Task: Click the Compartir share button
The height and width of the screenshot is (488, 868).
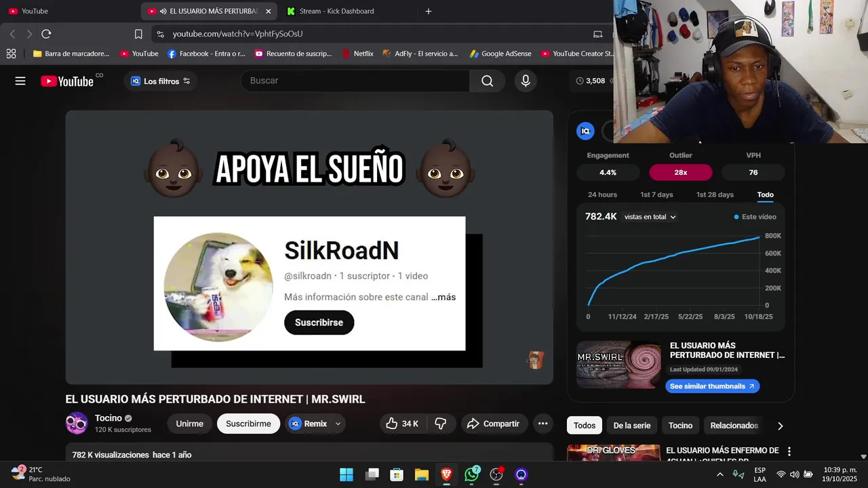Action: [x=493, y=424]
